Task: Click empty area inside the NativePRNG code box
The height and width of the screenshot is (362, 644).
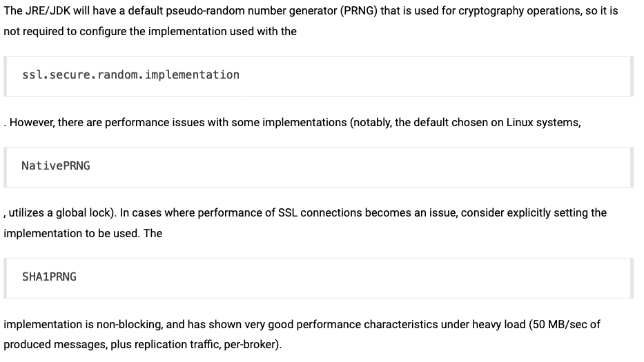Action: pos(362,167)
